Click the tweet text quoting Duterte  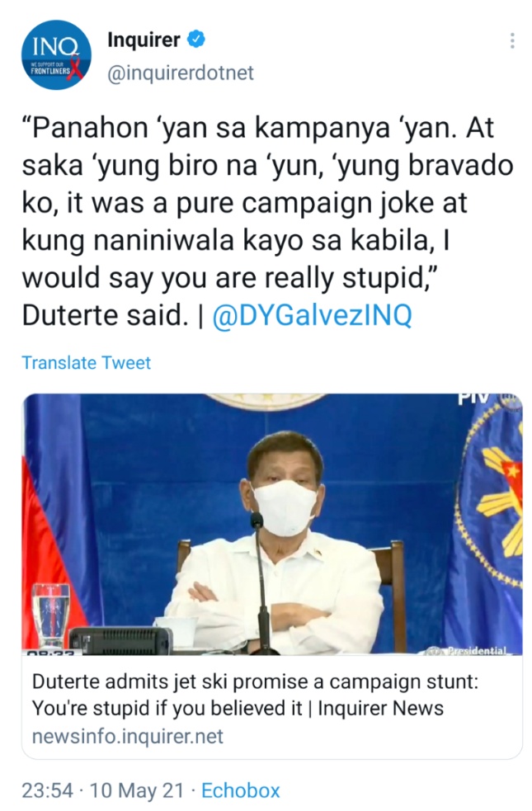pos(267,222)
